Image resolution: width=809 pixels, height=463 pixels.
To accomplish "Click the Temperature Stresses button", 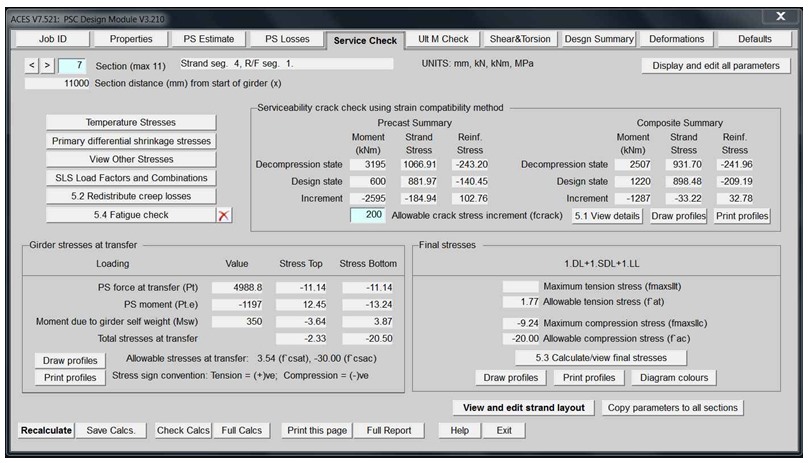I will pyautogui.click(x=130, y=122).
